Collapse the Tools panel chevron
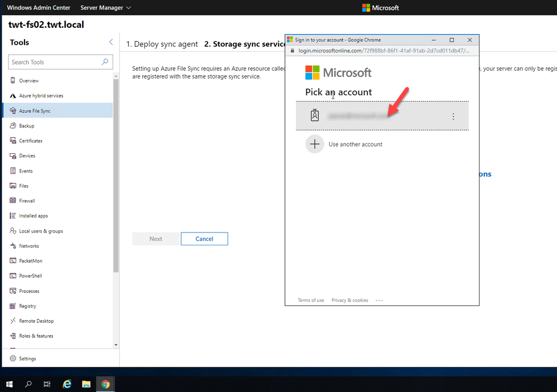The image size is (557, 392). [x=111, y=42]
